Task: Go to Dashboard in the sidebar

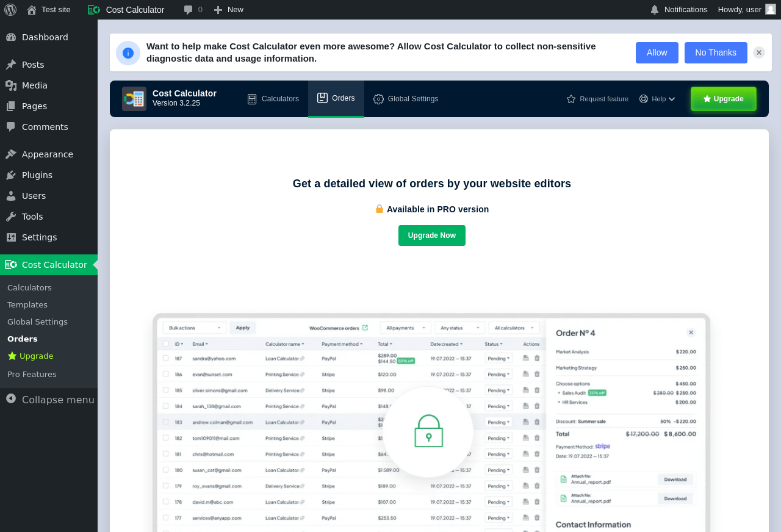Action: 49,37
